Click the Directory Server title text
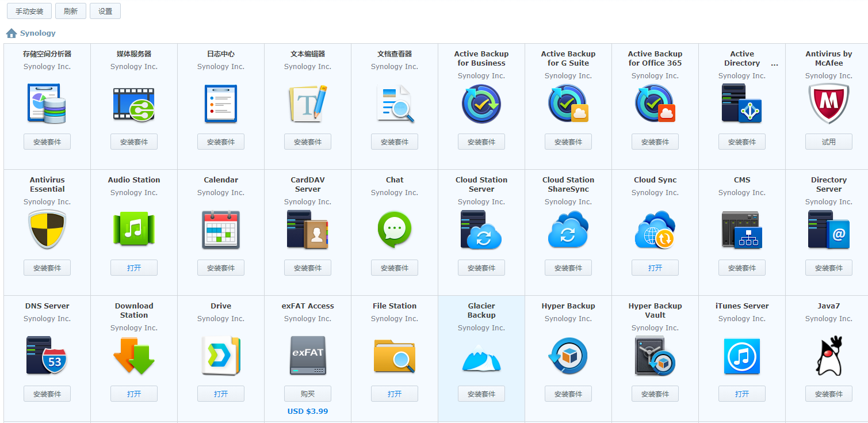 [x=829, y=185]
